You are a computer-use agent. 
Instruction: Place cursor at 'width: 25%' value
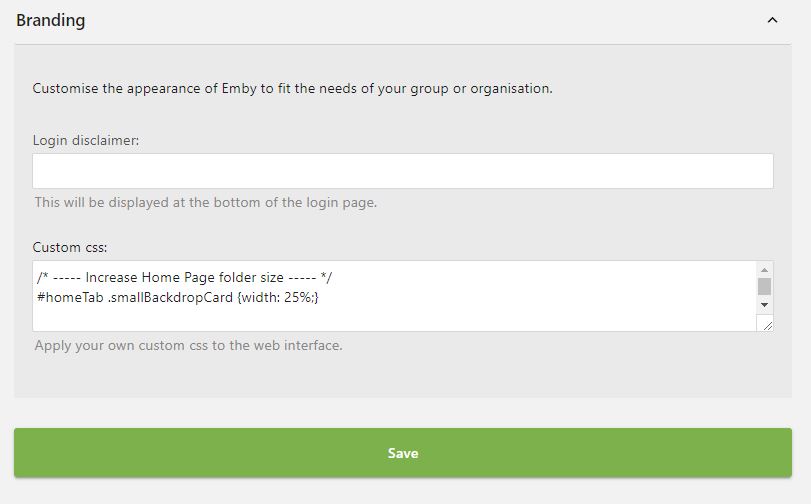[278, 297]
